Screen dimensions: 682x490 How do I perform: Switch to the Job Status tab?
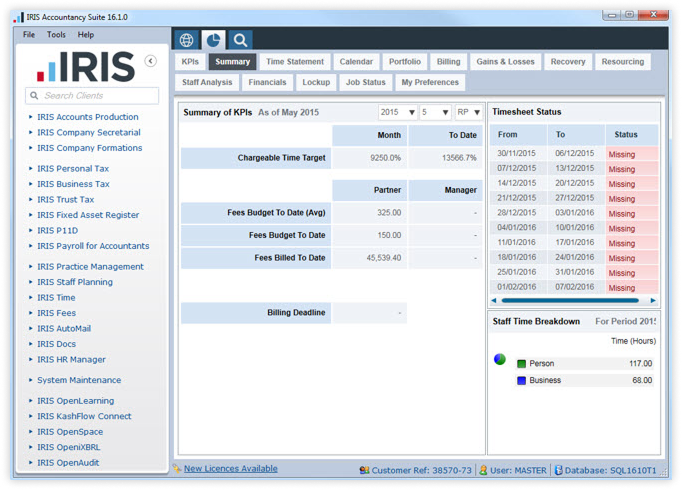366,82
